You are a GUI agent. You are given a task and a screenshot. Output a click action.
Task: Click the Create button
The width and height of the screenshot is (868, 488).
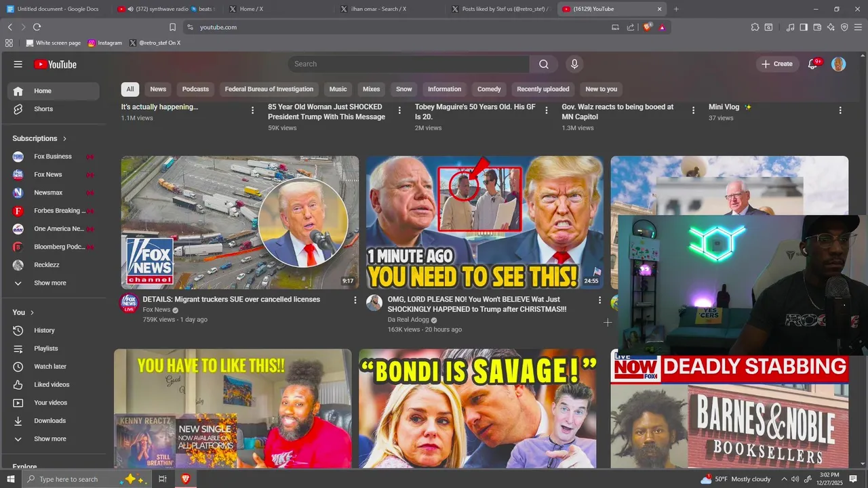coord(777,64)
